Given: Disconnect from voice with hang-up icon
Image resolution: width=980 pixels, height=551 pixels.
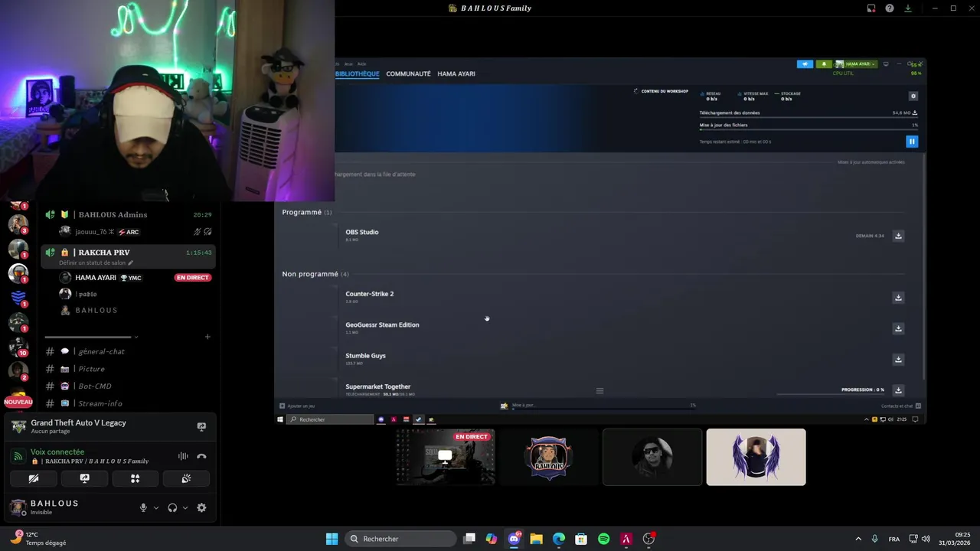Looking at the screenshot, I should pyautogui.click(x=201, y=456).
